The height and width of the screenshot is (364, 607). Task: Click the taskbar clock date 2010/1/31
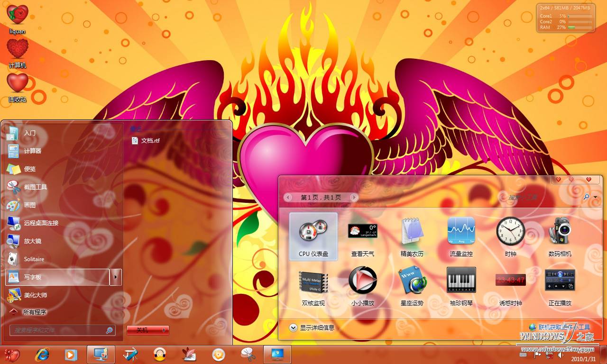[x=583, y=359]
